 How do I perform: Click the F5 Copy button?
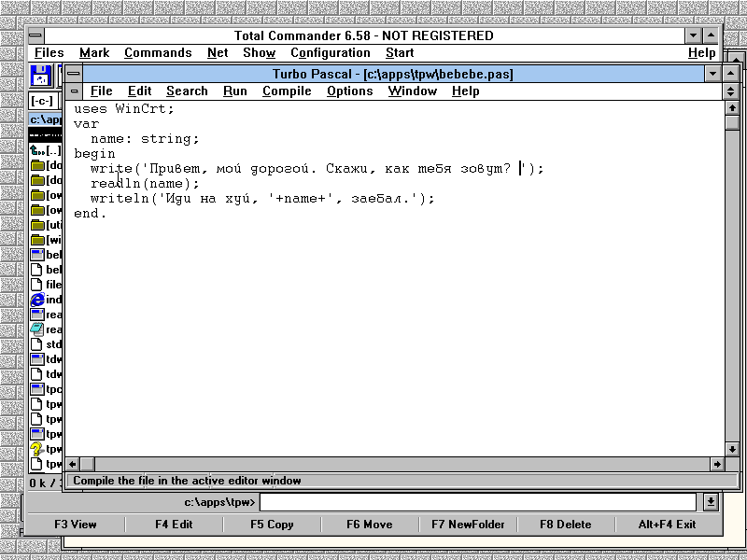click(272, 525)
